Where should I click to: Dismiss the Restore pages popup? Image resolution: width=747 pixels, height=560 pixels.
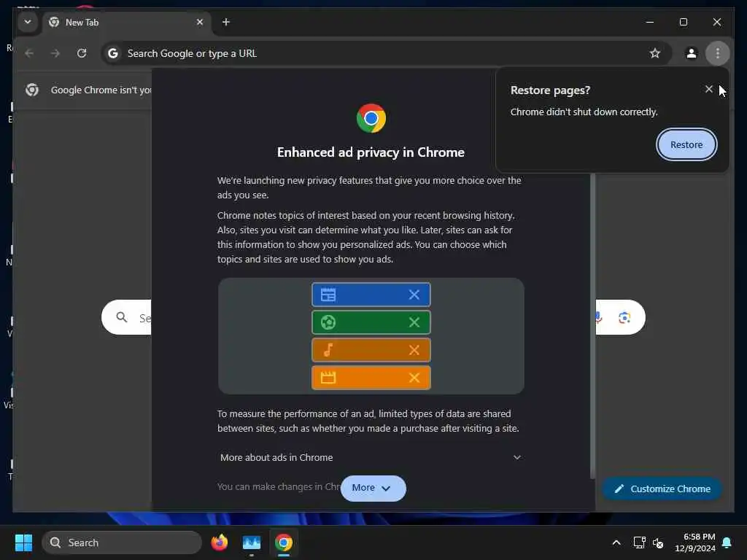708,89
